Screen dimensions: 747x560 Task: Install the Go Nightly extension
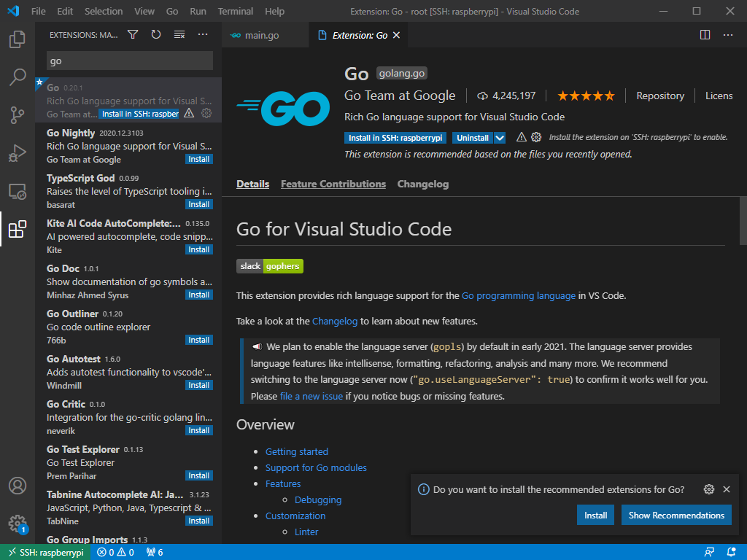tap(198, 159)
